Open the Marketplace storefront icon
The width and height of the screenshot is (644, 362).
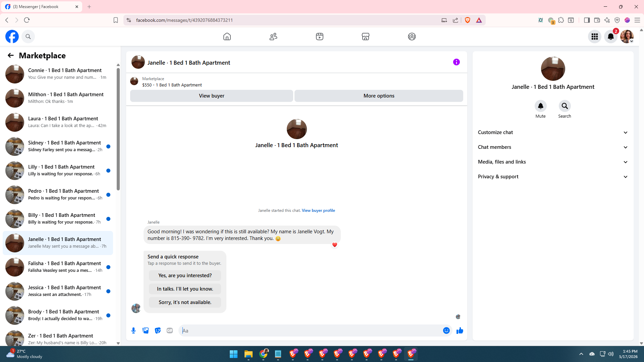(366, 37)
